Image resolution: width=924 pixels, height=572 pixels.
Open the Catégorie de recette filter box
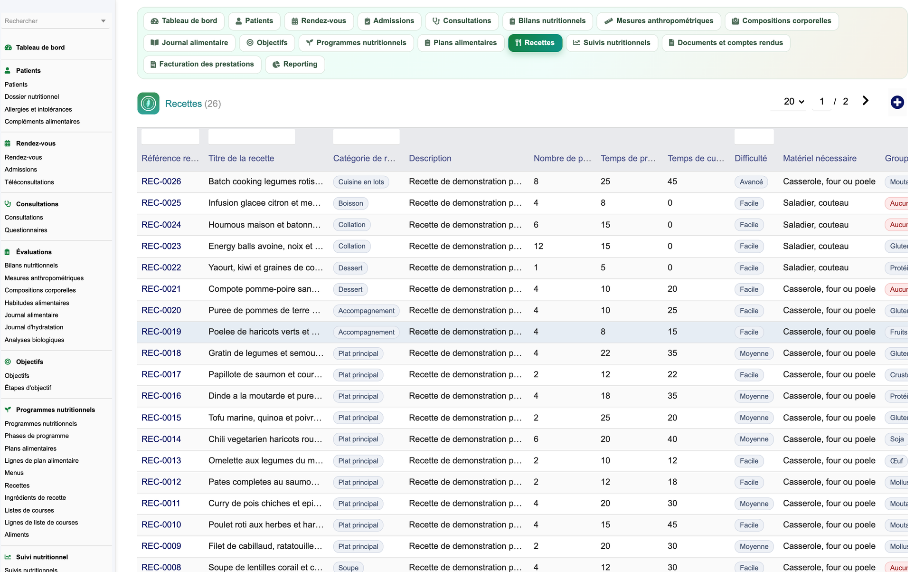click(366, 136)
